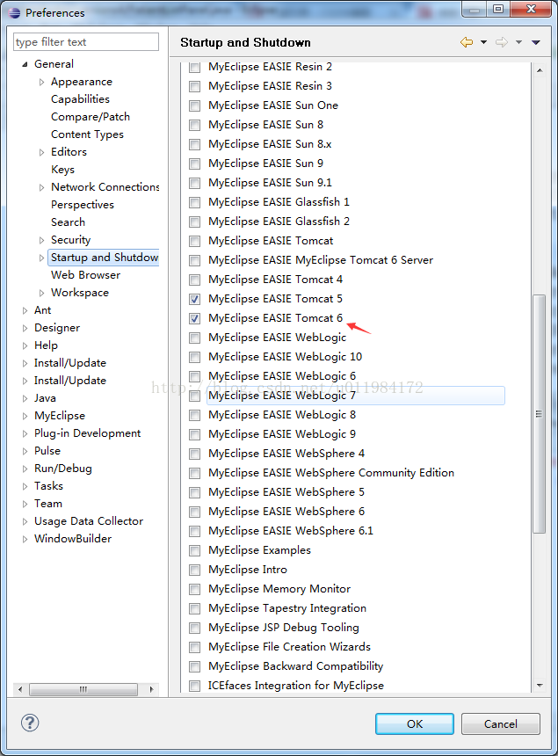Click the type filter text field
Viewport: 558px width, 756px height.
pos(86,42)
